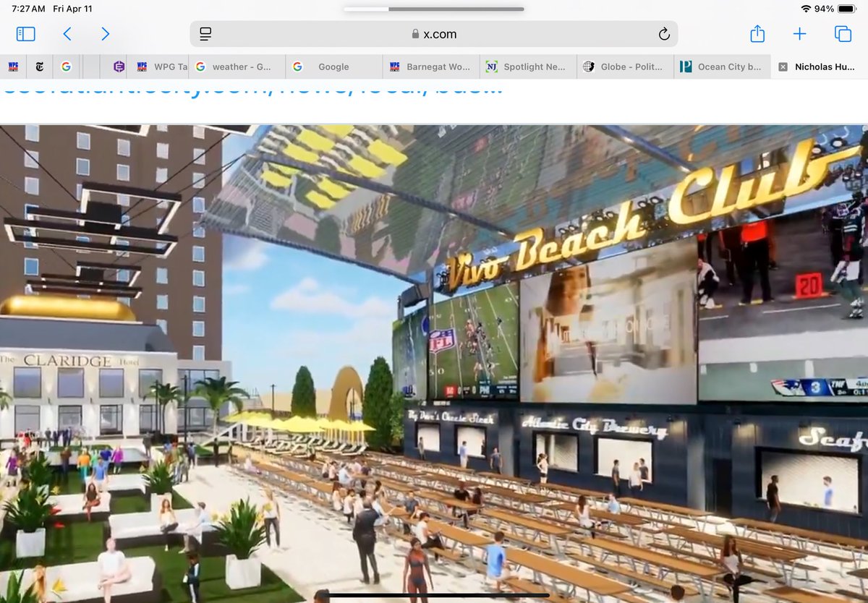Tap the battery 94% indicator
This screenshot has height=603, width=868.
837,9
